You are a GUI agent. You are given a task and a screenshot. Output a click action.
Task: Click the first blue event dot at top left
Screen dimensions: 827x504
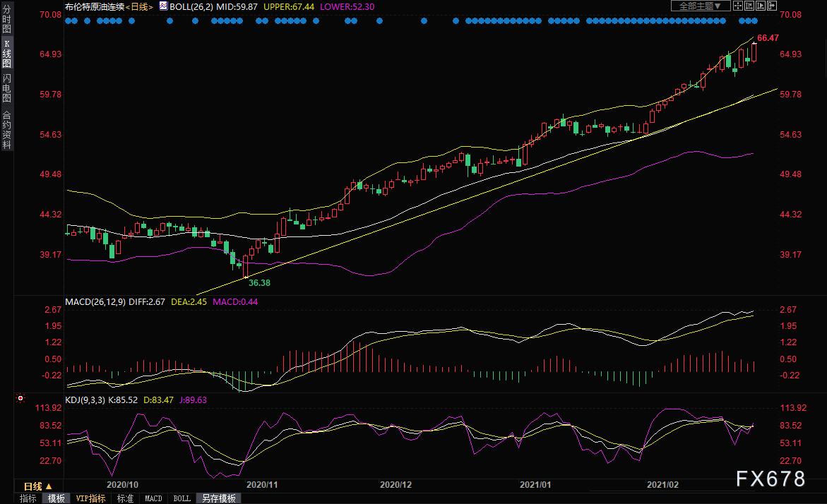coord(67,20)
